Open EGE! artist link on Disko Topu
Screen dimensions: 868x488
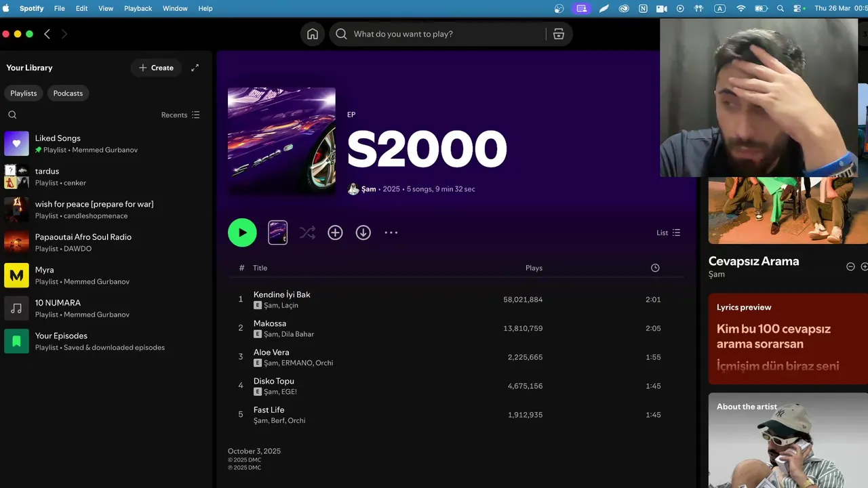tap(289, 392)
